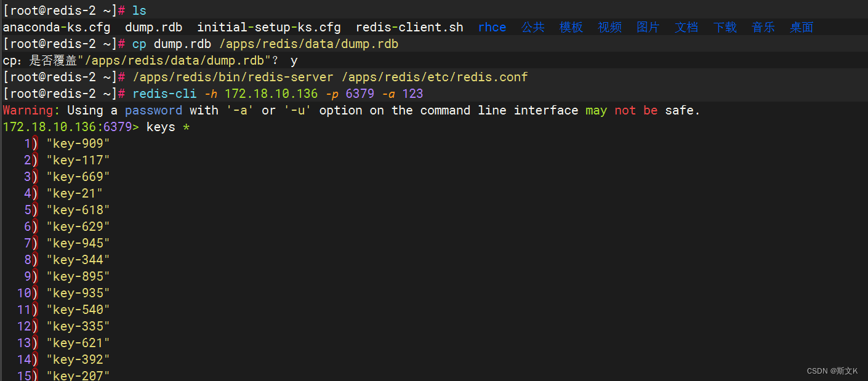Click the "key-629" entry

(x=78, y=227)
